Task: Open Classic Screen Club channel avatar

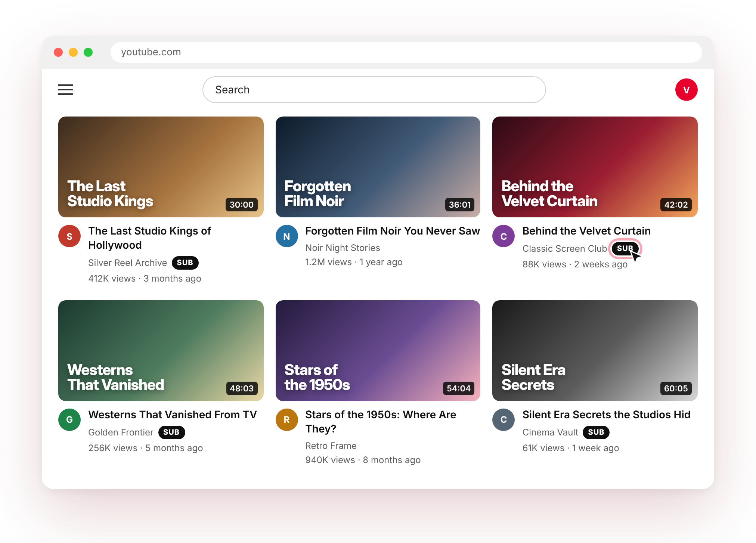Action: pyautogui.click(x=504, y=236)
